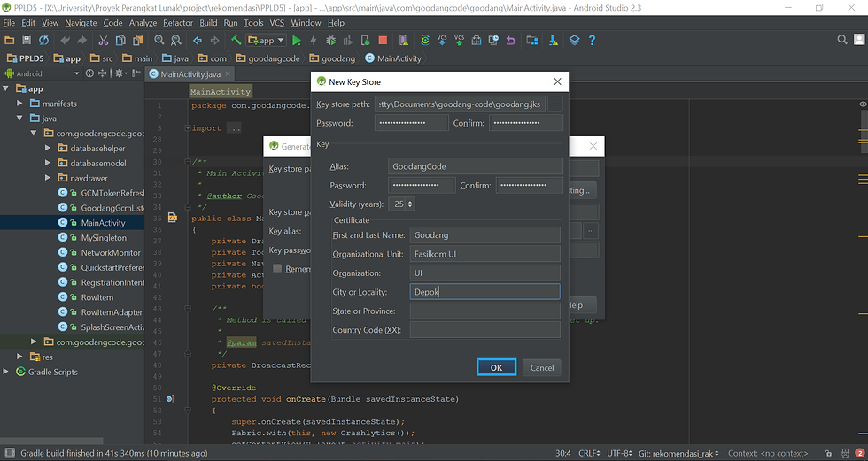Click the Replace toolbar icon
868x461 pixels.
(x=176, y=41)
